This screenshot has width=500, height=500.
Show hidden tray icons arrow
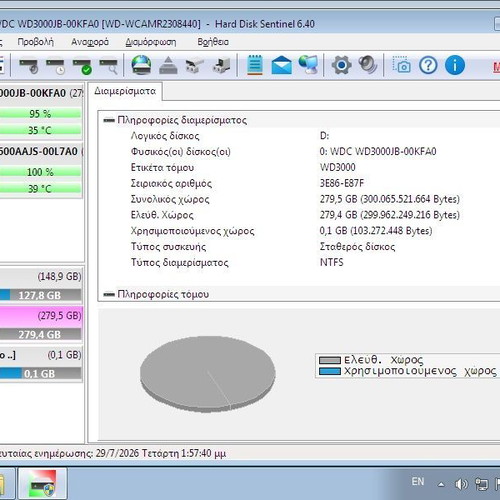441,485
